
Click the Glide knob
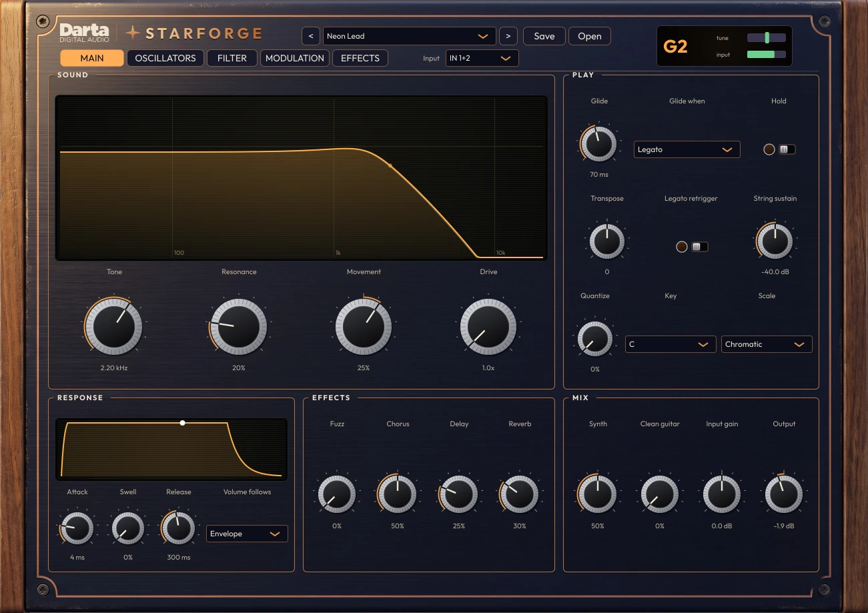pos(599,143)
